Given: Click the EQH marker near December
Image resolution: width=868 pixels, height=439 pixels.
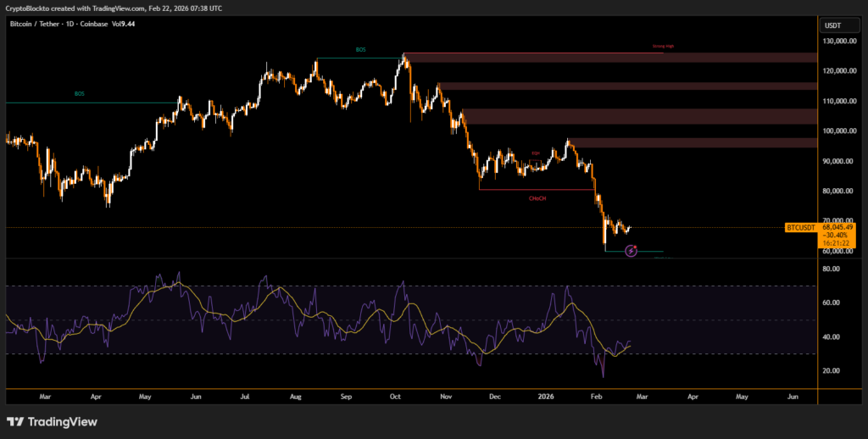Looking at the screenshot, I should pyautogui.click(x=536, y=153).
